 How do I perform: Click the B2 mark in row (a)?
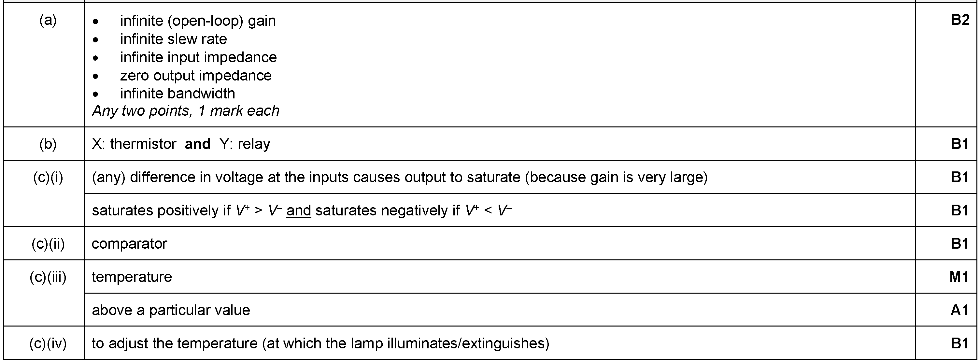pos(960,20)
